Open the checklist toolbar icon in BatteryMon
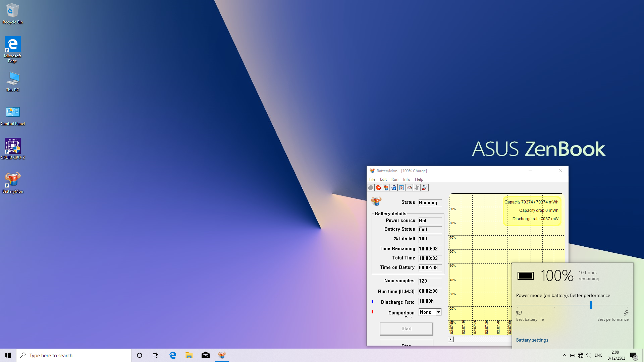Screen dimensions: 644x362 click(401, 188)
